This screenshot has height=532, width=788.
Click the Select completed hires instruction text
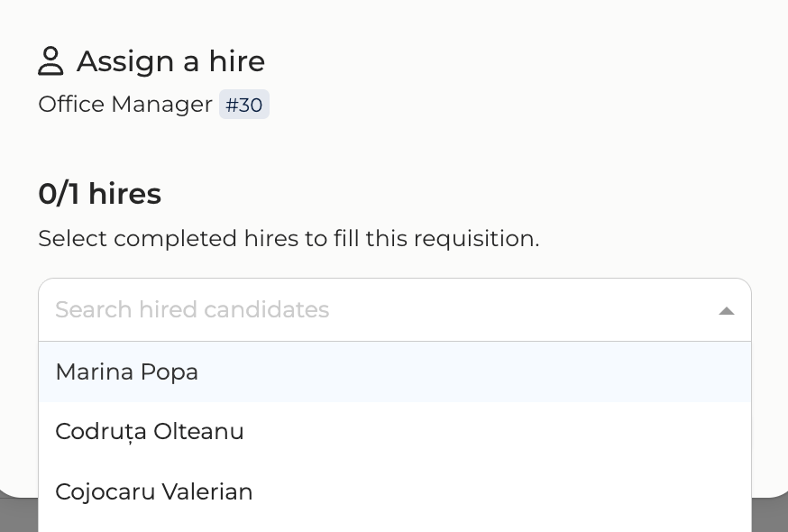coord(289,239)
